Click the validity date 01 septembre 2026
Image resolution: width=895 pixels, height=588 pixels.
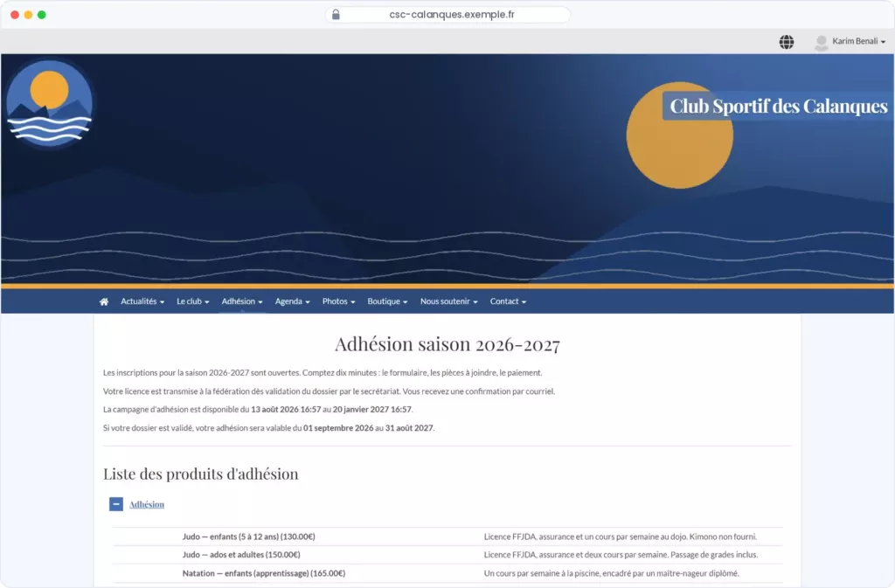point(338,428)
